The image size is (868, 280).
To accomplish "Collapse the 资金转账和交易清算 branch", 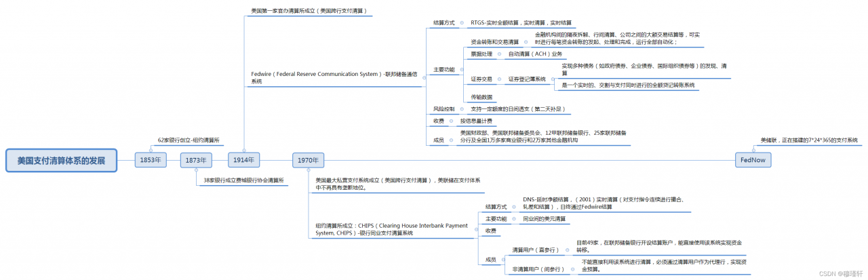I will click(527, 41).
